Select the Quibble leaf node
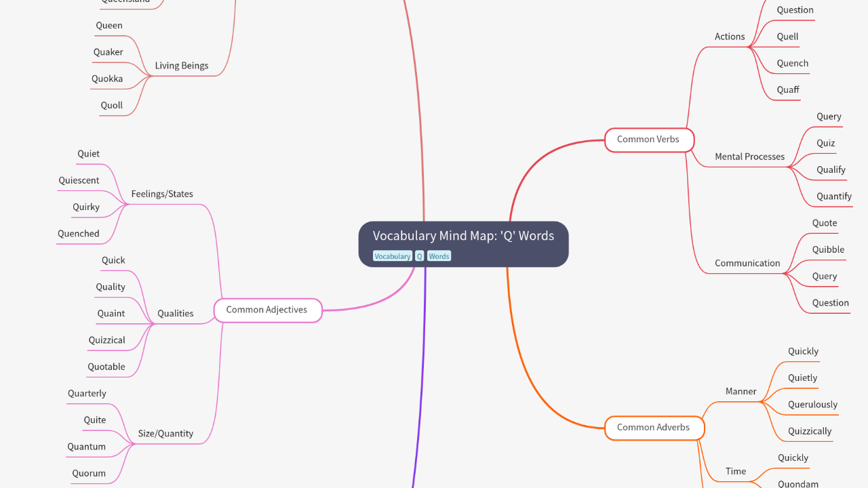 point(828,249)
